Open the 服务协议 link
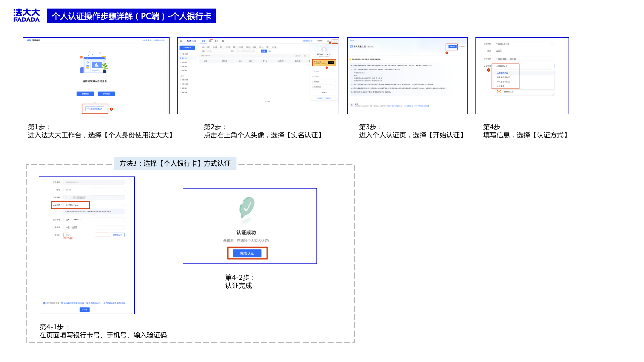 (x=328, y=98)
